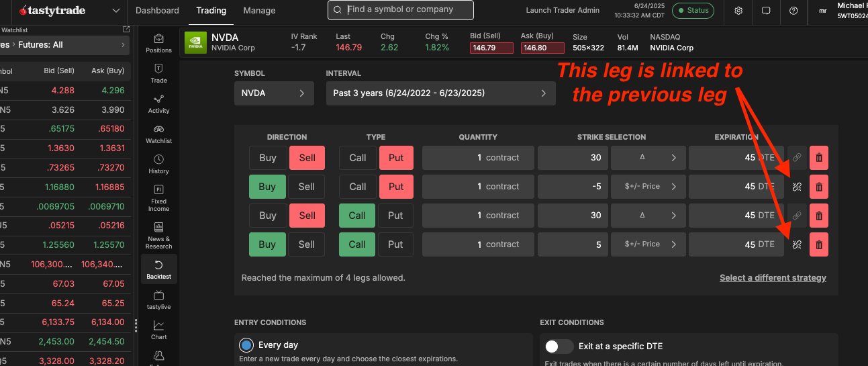Expand the Futures: All watchlist selector
Screen dimensions: 868x366
pyautogui.click(x=64, y=45)
